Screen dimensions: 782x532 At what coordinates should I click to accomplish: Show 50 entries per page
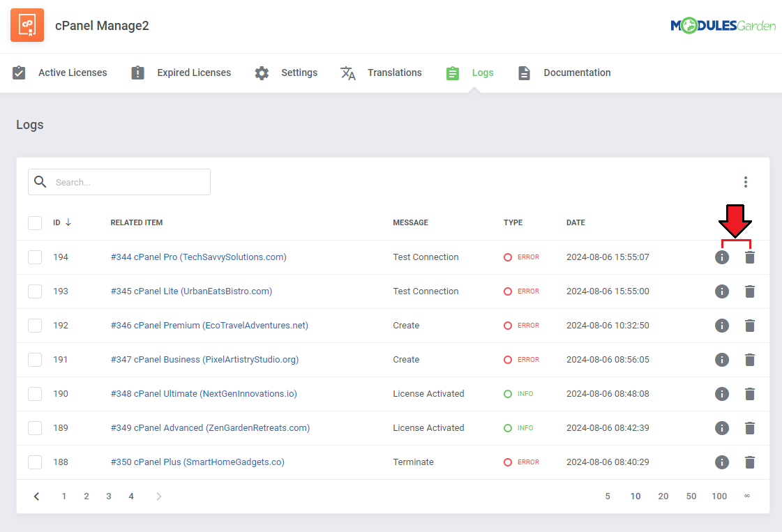(x=691, y=496)
